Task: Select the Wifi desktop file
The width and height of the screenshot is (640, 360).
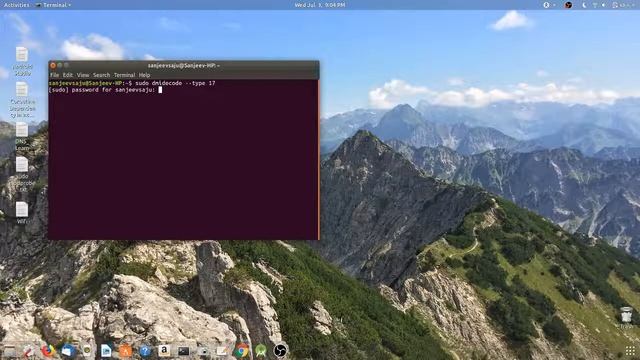Action: tap(22, 212)
